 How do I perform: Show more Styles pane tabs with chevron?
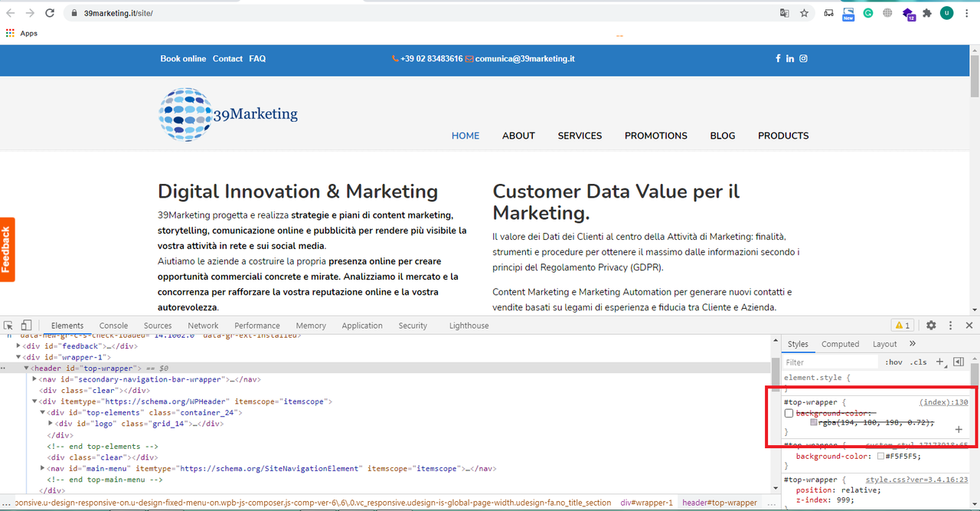tap(913, 344)
